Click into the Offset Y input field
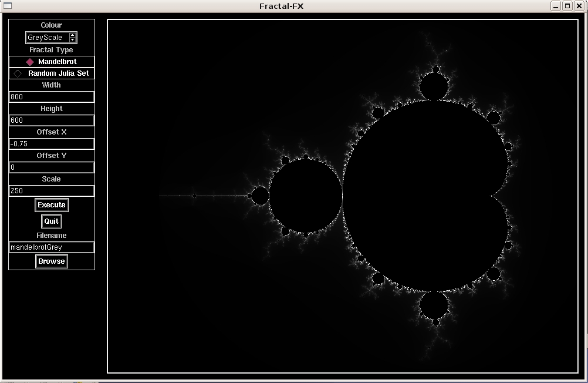 pos(52,167)
